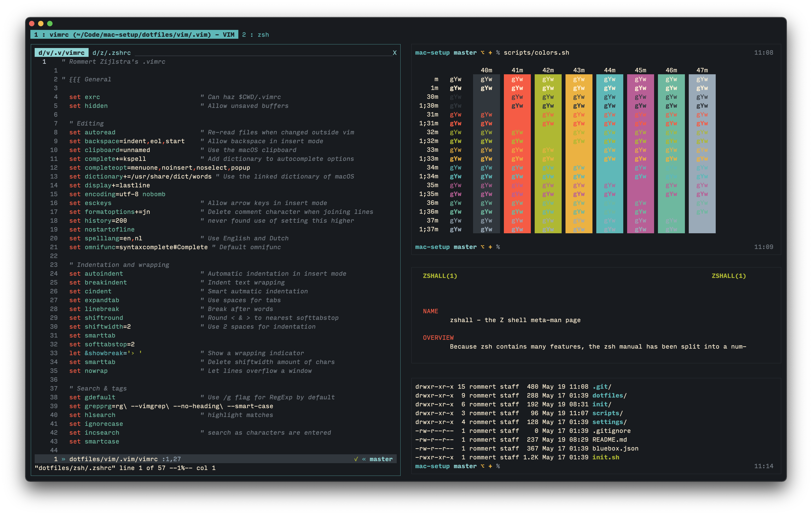Click the NAME heading in man page
Viewport: 812px width, 515px height.
[x=430, y=311]
